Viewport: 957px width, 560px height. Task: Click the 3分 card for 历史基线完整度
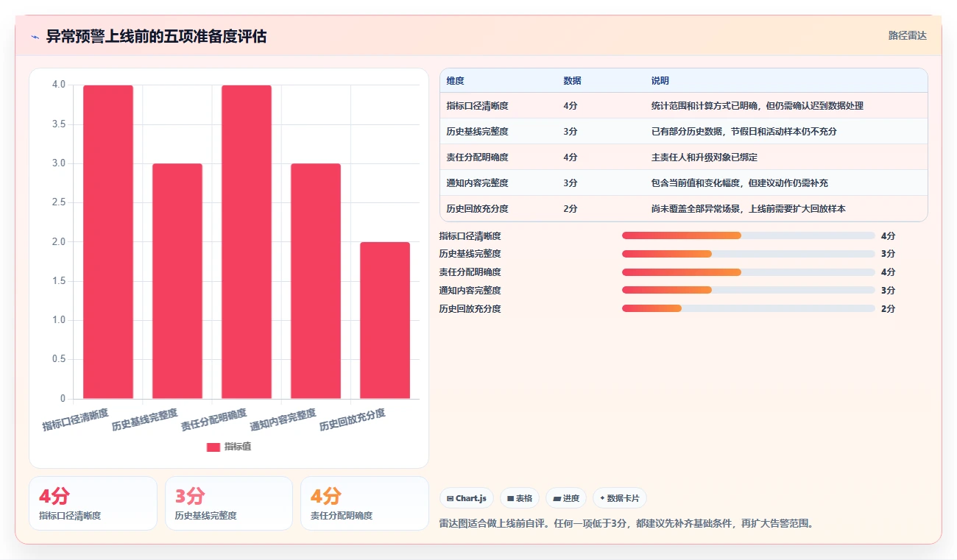pyautogui.click(x=229, y=503)
